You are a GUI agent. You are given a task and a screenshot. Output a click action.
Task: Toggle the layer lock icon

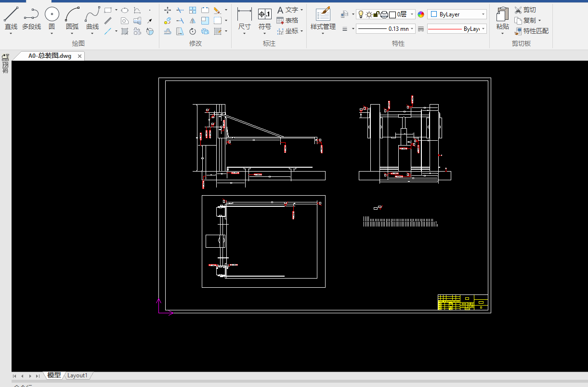click(377, 14)
